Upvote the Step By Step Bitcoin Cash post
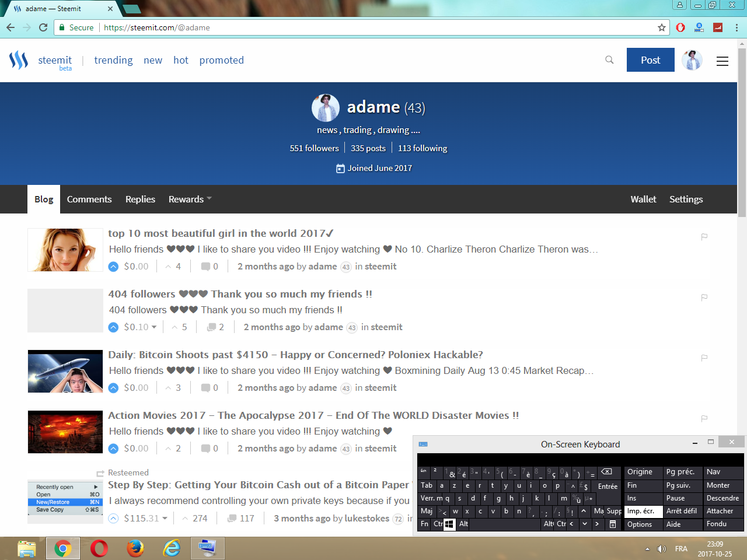Screen dimensions: 747x560 (114, 519)
